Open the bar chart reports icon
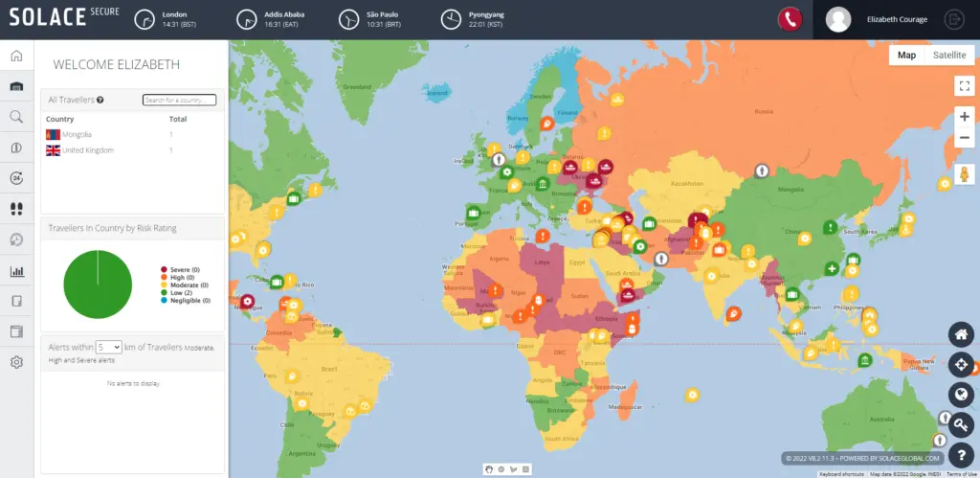Screen dimensions: 980x478 (x=17, y=271)
